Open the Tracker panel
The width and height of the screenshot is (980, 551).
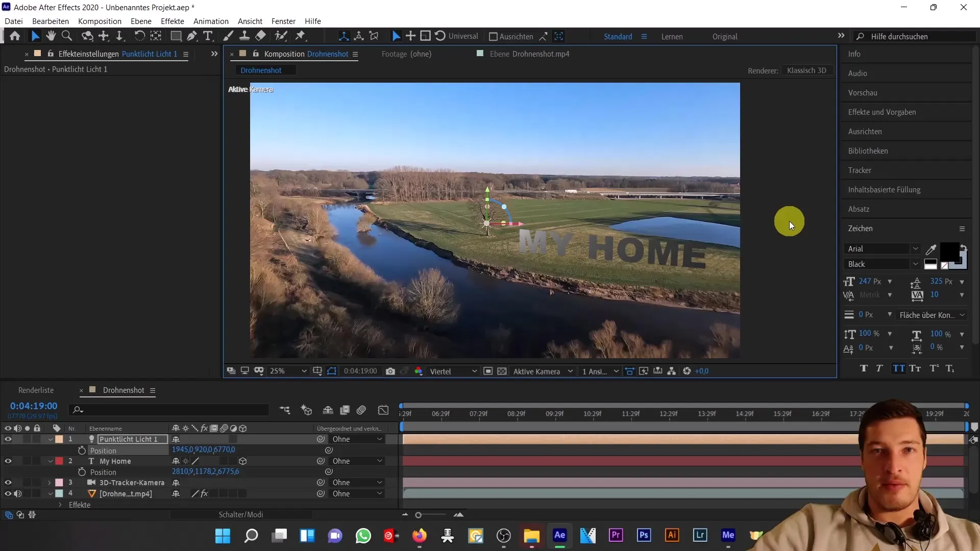(860, 170)
